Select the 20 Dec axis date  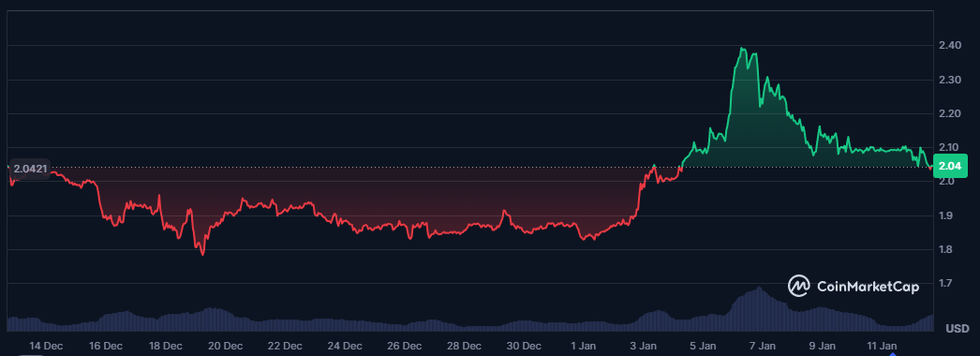[225, 346]
